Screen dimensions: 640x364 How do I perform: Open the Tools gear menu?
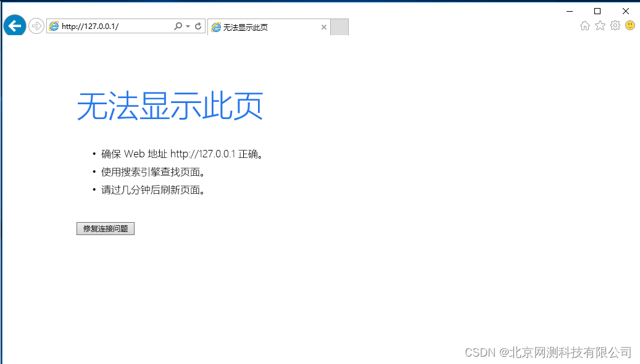coord(615,26)
